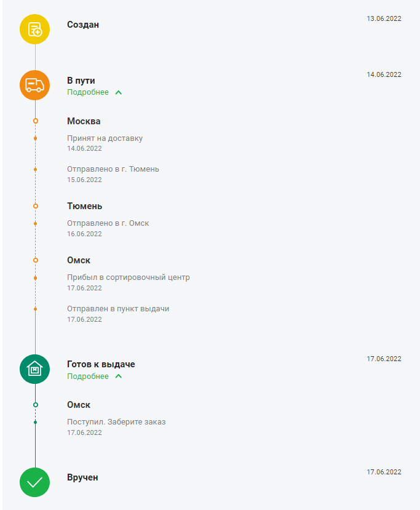This screenshot has width=420, height=510.
Task: Click the orange delivery truck icon
Action: click(x=34, y=85)
